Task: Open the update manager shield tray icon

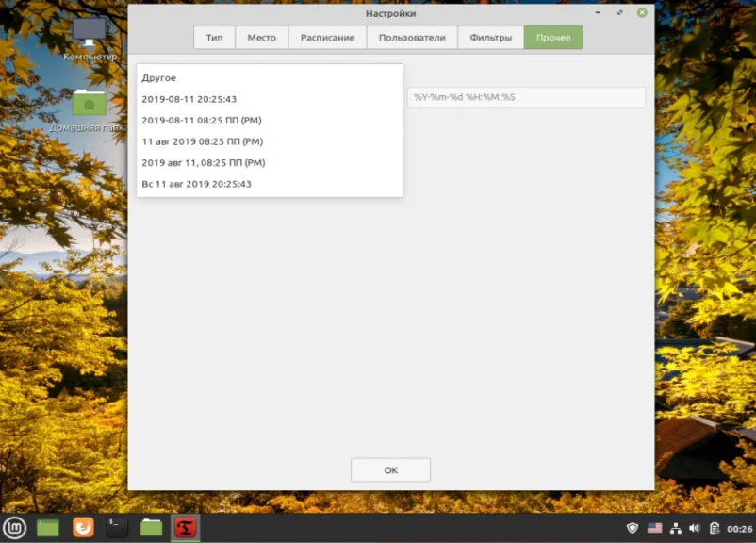Action: click(x=633, y=529)
